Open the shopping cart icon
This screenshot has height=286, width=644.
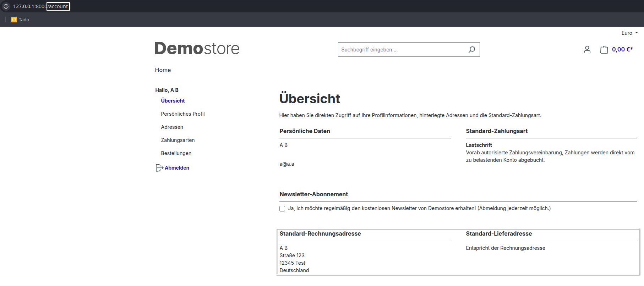[604, 50]
